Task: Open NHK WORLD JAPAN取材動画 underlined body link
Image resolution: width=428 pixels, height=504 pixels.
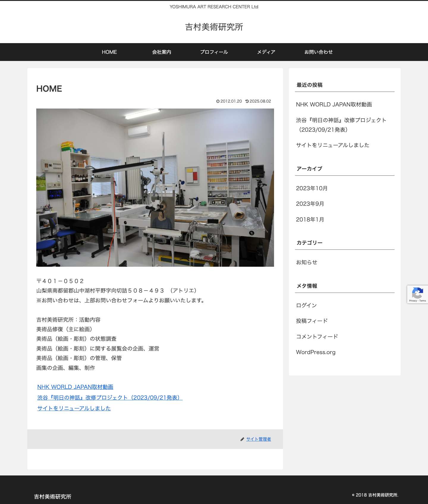Action: click(75, 387)
